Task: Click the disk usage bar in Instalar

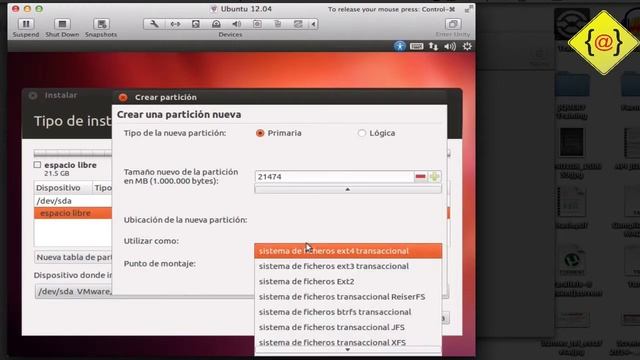Action: (73, 153)
